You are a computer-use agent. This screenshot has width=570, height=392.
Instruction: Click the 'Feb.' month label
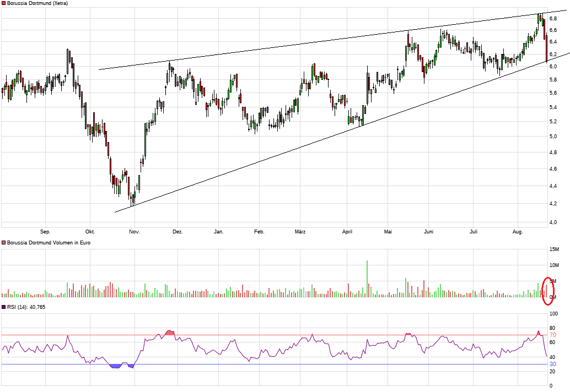259,232
